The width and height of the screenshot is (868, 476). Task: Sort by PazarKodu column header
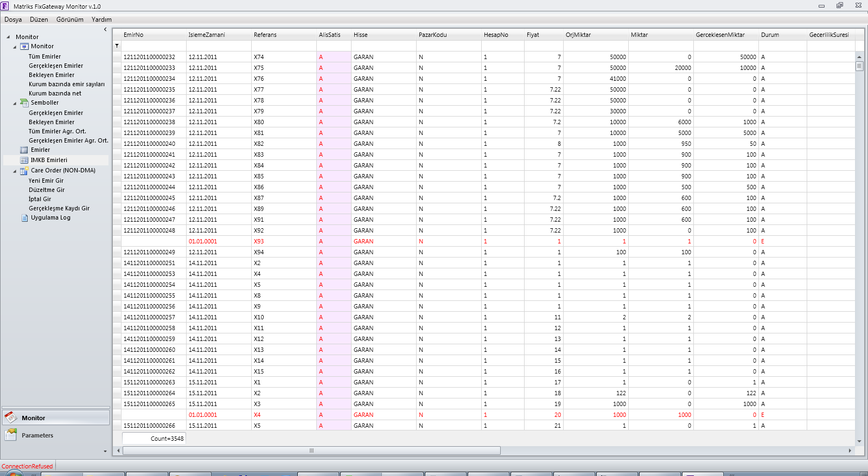[x=449, y=35]
